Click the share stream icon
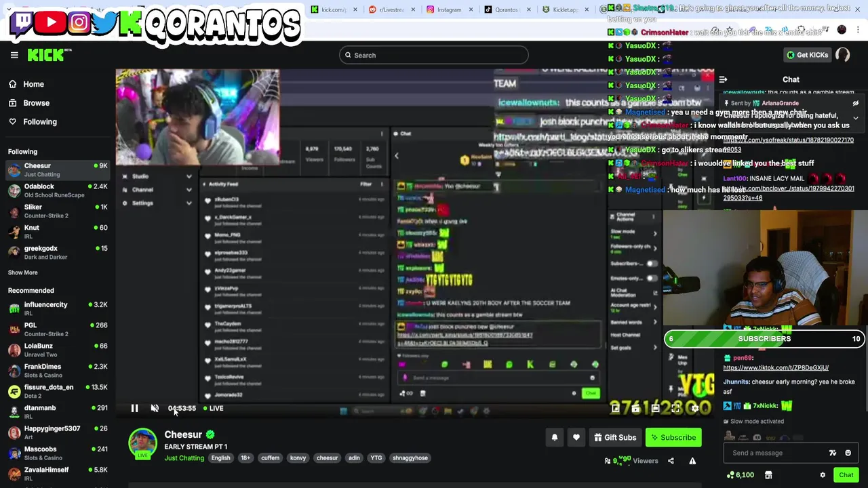The image size is (868, 488). click(671, 461)
